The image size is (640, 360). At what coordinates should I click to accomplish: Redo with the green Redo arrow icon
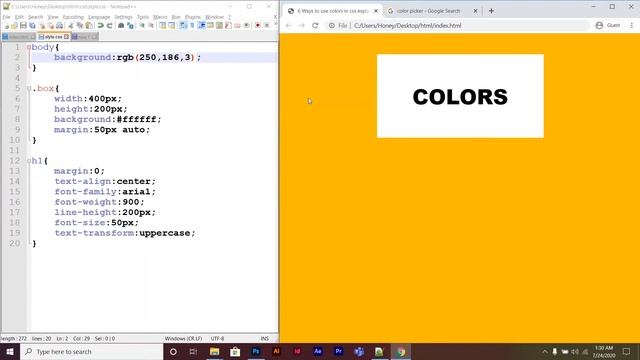point(109,26)
